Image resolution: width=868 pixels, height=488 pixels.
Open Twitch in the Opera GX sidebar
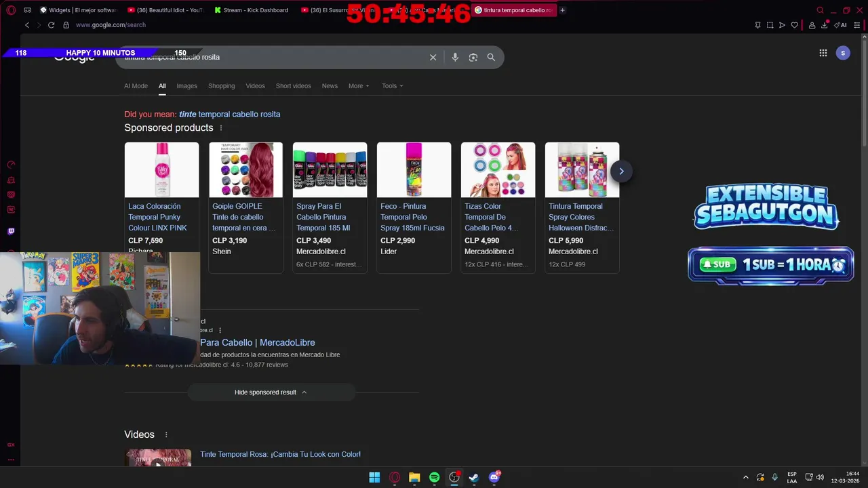point(11,231)
